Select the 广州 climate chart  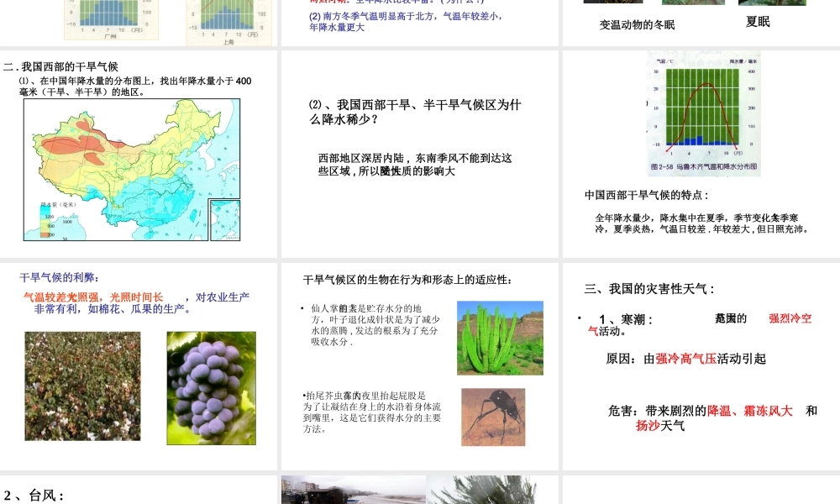point(111,19)
